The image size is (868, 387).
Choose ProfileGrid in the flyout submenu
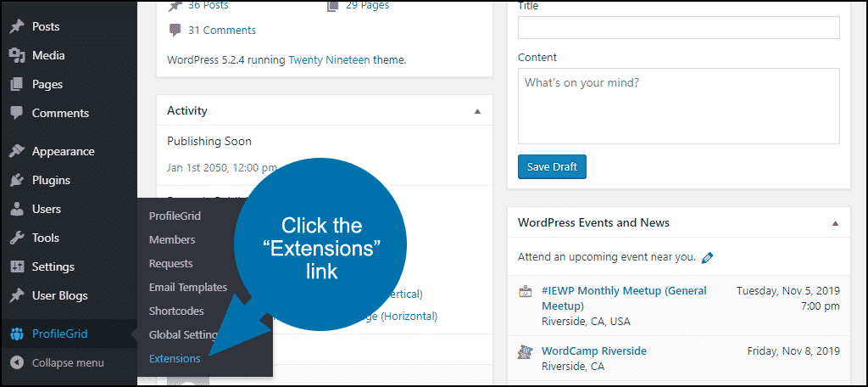175,216
